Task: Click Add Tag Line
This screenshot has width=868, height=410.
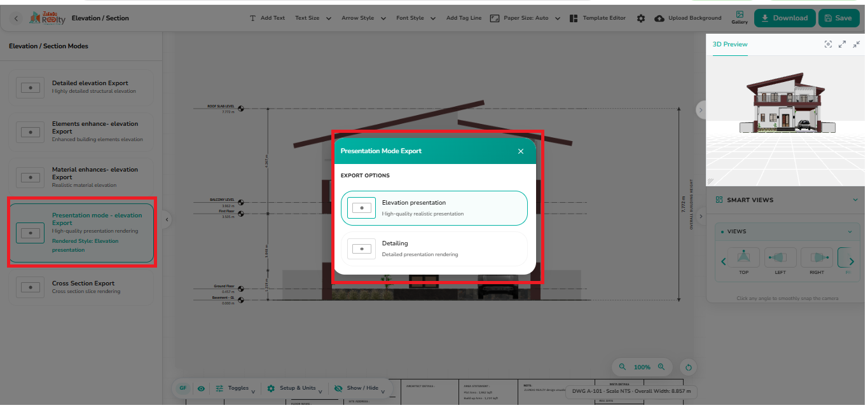Action: tap(464, 18)
